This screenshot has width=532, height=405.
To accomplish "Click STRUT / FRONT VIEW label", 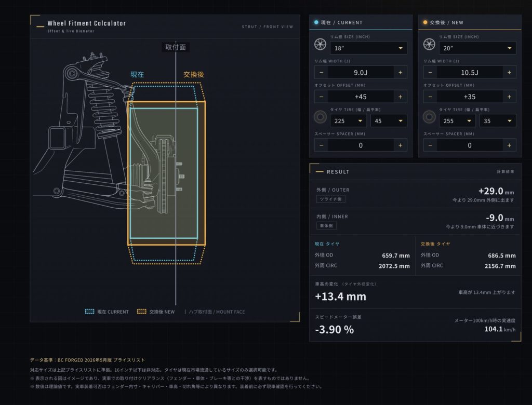I will pos(268,26).
